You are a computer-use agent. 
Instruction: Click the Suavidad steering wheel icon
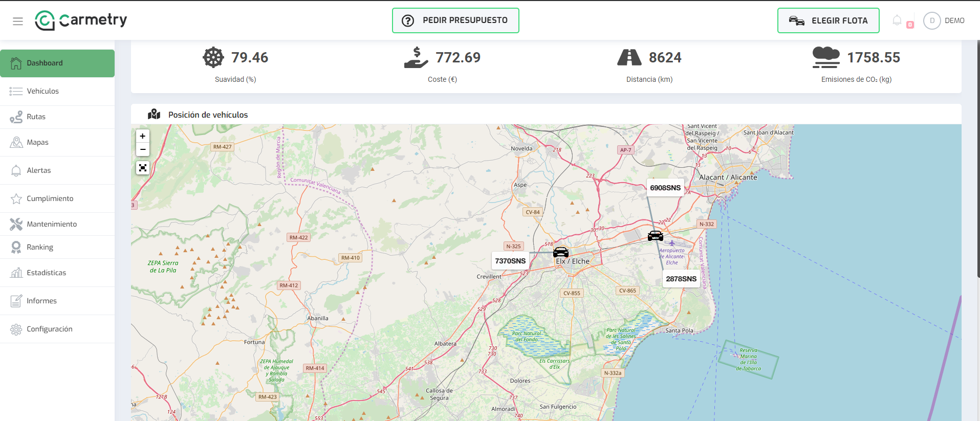click(x=213, y=57)
